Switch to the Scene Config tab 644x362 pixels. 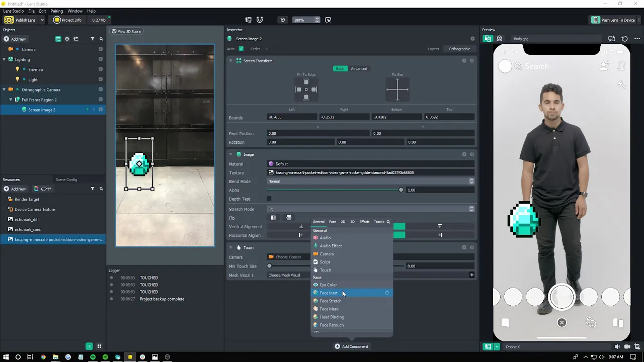pos(66,179)
